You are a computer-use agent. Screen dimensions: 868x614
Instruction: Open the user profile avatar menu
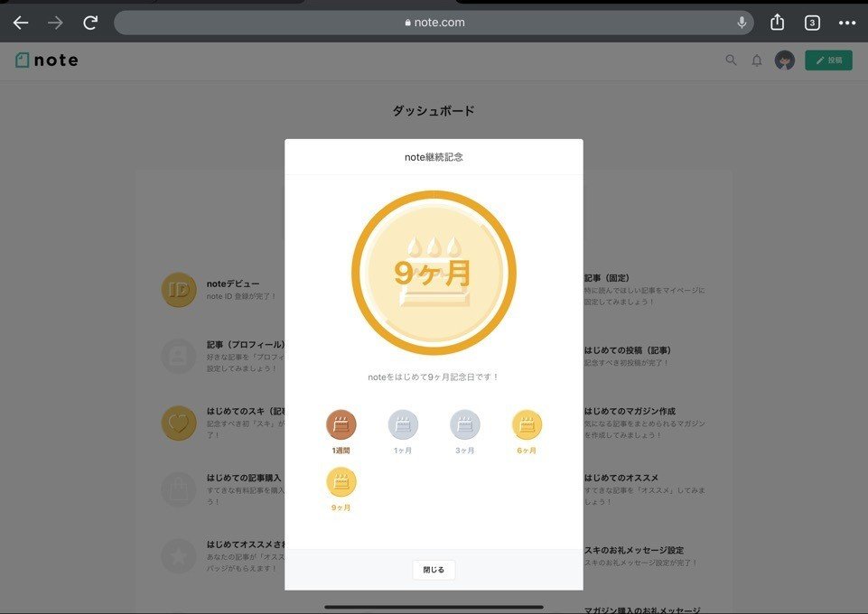(784, 60)
